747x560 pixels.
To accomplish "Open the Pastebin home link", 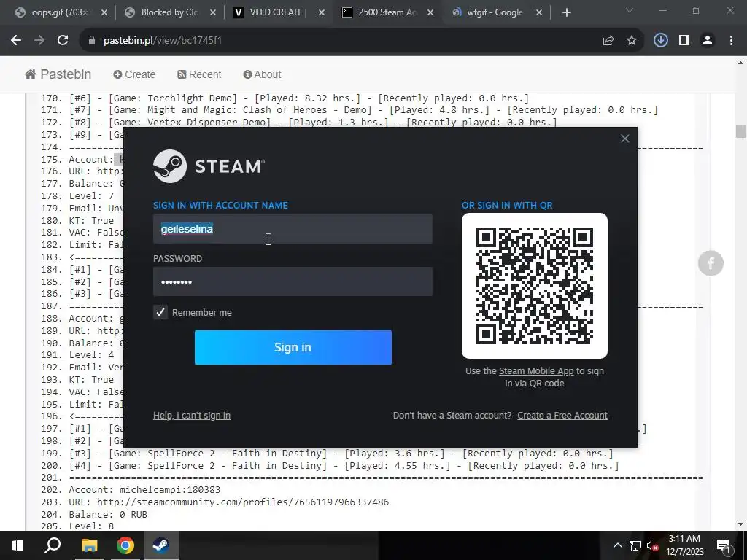I will click(x=58, y=74).
